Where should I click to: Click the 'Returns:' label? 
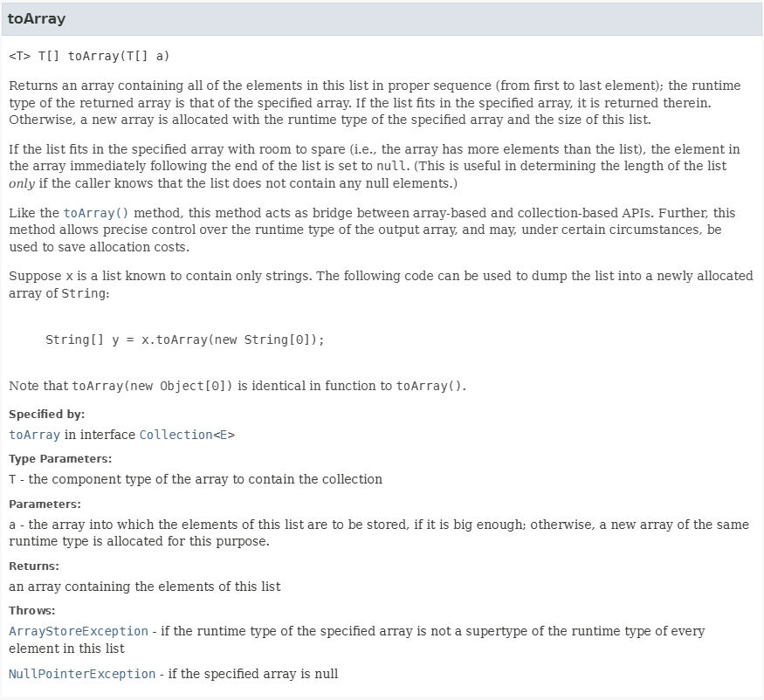coord(34,566)
